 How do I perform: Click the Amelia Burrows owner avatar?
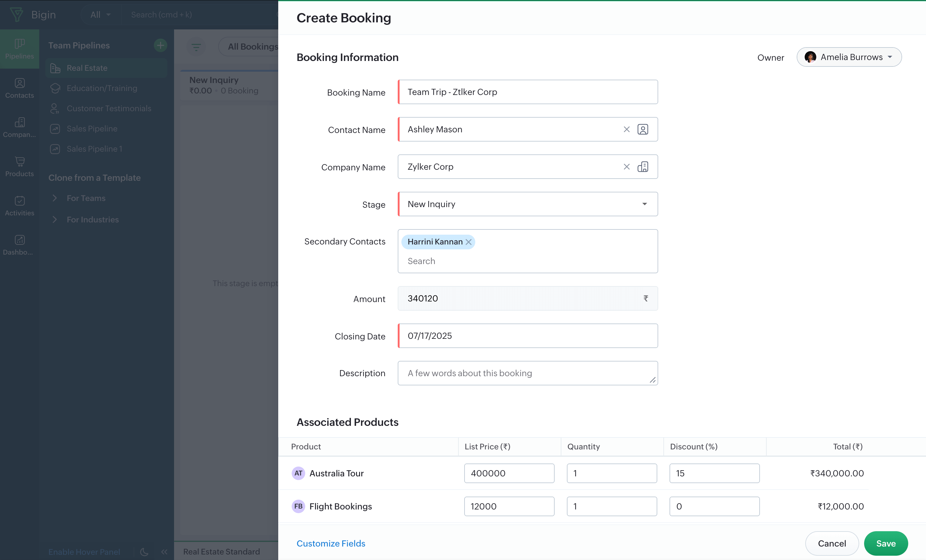(810, 57)
